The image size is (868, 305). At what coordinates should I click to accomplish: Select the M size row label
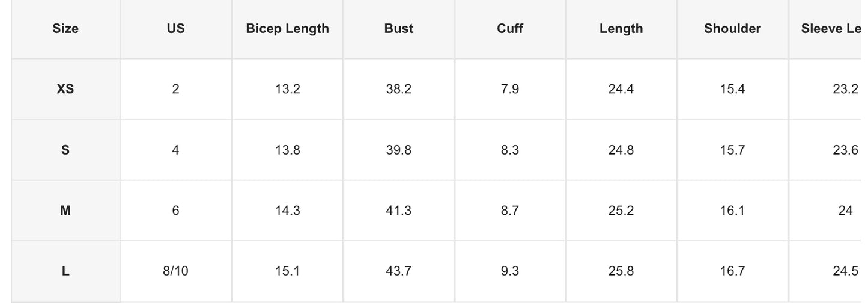(x=65, y=211)
